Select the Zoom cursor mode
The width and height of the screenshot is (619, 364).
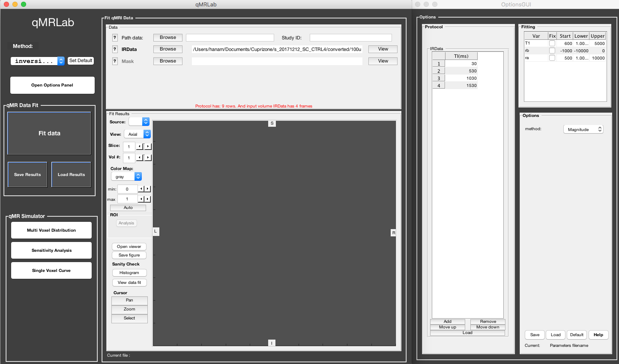pyautogui.click(x=129, y=310)
